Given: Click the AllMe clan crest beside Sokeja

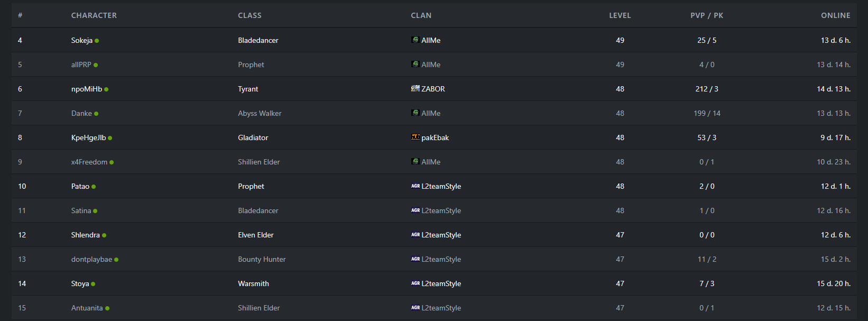Looking at the screenshot, I should pos(415,40).
